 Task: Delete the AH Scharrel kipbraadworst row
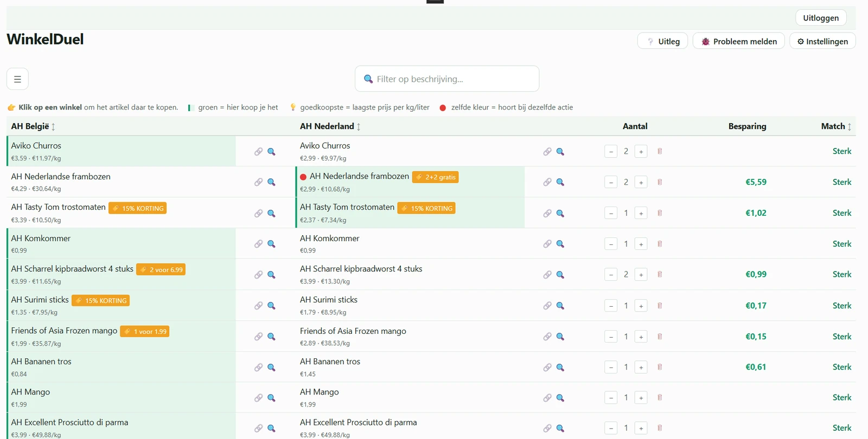pos(660,274)
